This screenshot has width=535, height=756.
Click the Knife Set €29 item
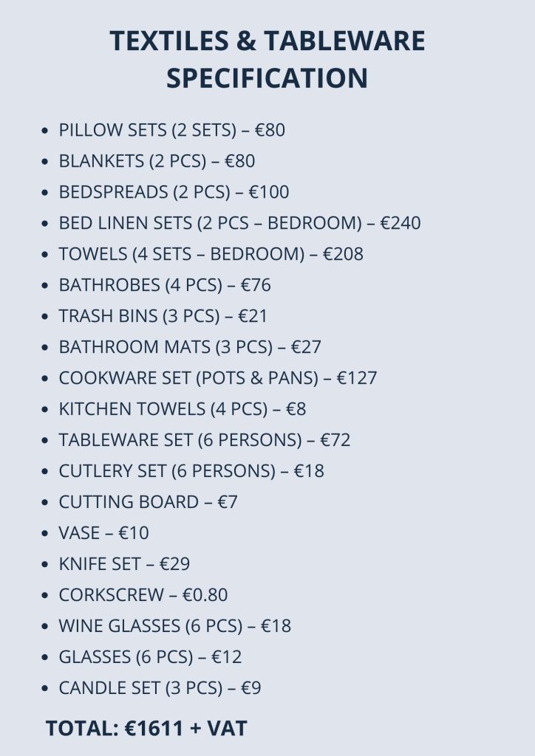point(124,565)
